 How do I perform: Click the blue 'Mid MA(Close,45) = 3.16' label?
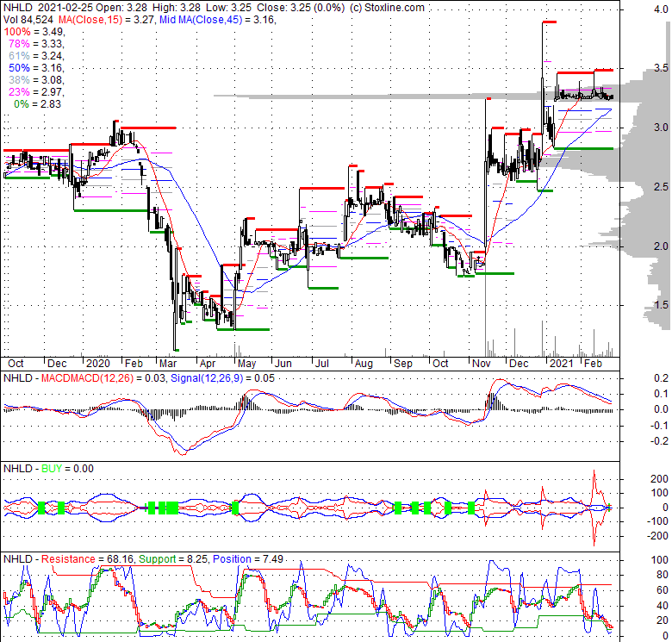217,19
